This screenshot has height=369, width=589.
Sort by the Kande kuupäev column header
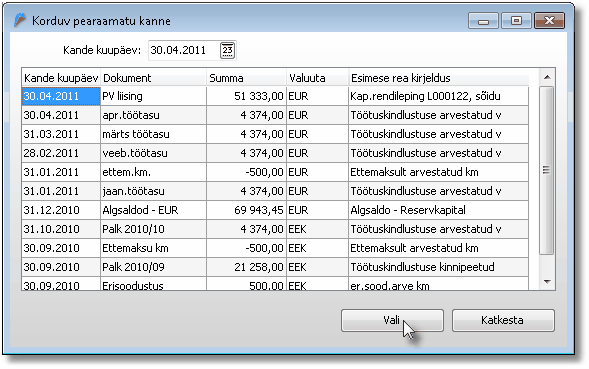pyautogui.click(x=61, y=78)
